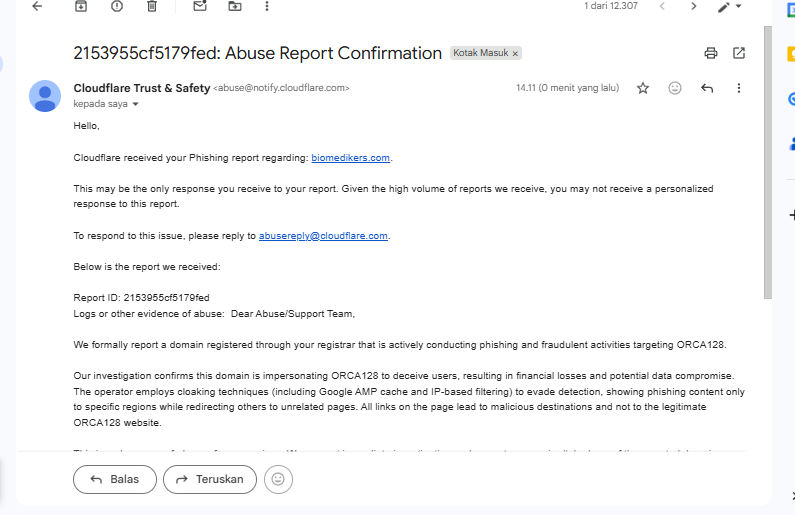Report this email as spam
The image size is (795, 515).
117,6
